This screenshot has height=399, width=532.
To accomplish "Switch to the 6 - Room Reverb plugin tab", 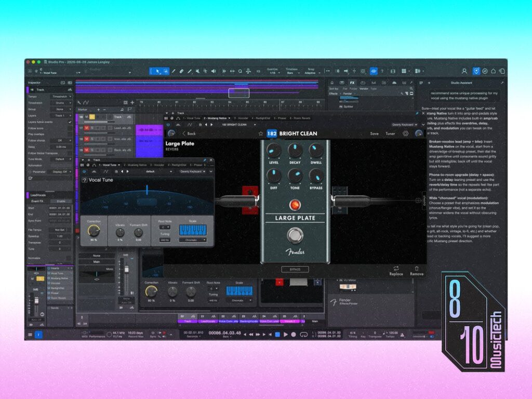I will click(300, 118).
